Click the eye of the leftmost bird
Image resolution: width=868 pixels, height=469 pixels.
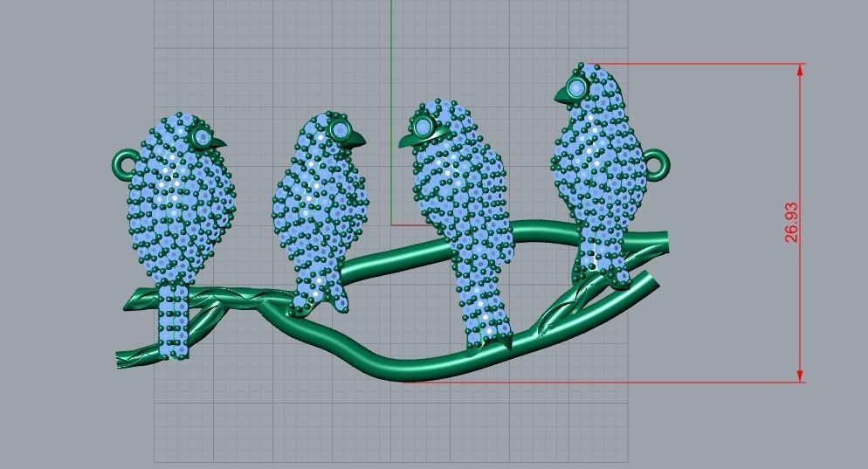click(202, 137)
